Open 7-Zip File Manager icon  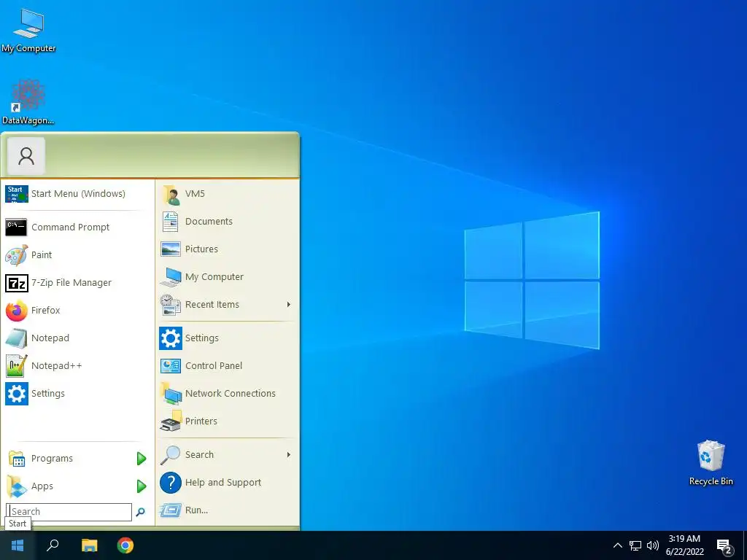coord(17,283)
